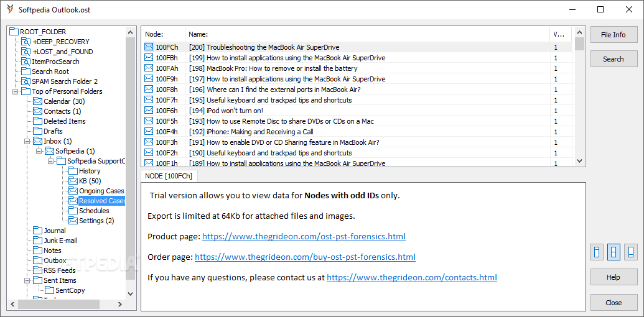644x317 pixels.
Task: Collapse the Softpedia Support folder node
Action: (51, 161)
